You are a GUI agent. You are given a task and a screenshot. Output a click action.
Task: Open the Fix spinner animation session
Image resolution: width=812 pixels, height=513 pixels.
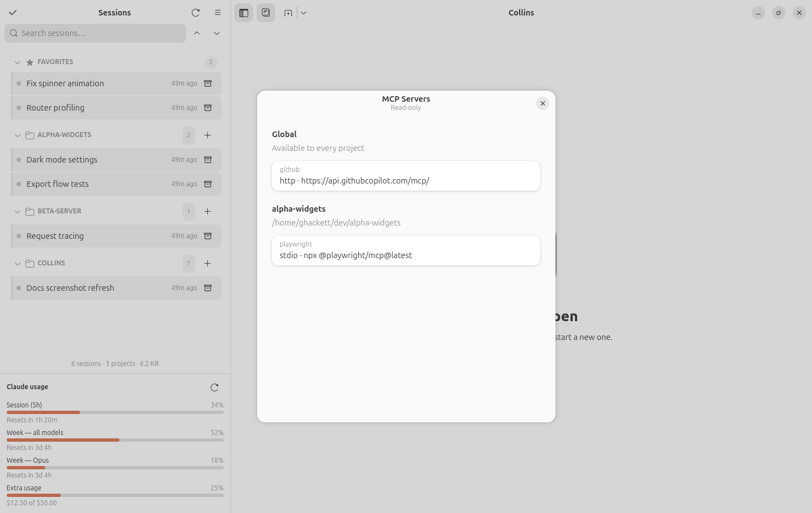pos(116,83)
